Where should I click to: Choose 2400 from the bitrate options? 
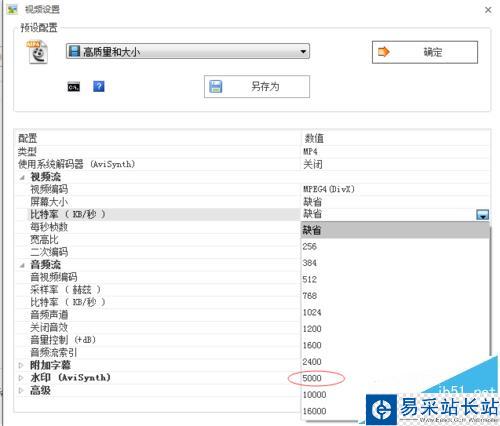tap(395, 362)
